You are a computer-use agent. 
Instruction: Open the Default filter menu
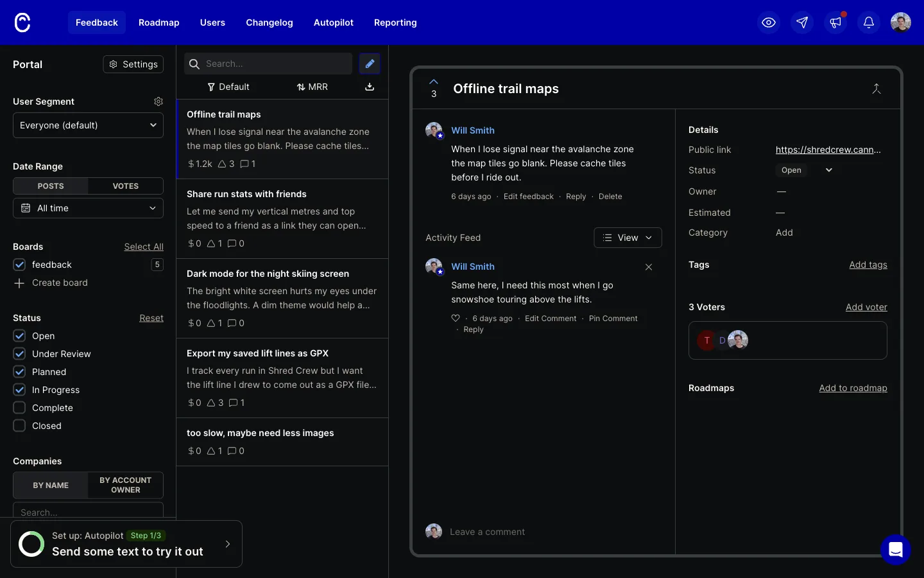coord(228,87)
